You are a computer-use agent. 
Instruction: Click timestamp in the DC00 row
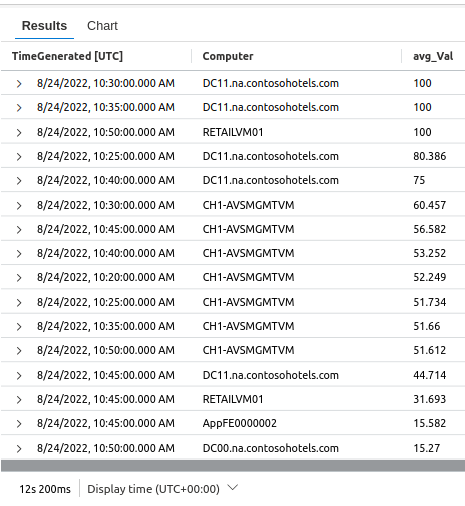click(x=106, y=448)
